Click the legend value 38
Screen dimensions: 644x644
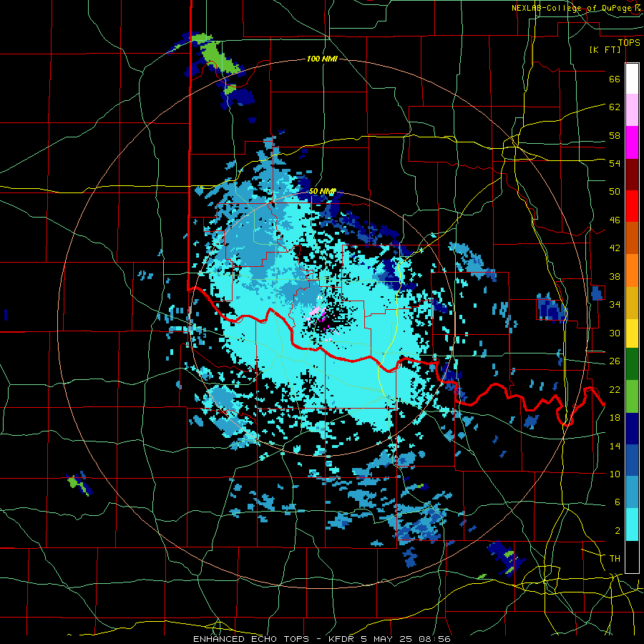point(615,276)
